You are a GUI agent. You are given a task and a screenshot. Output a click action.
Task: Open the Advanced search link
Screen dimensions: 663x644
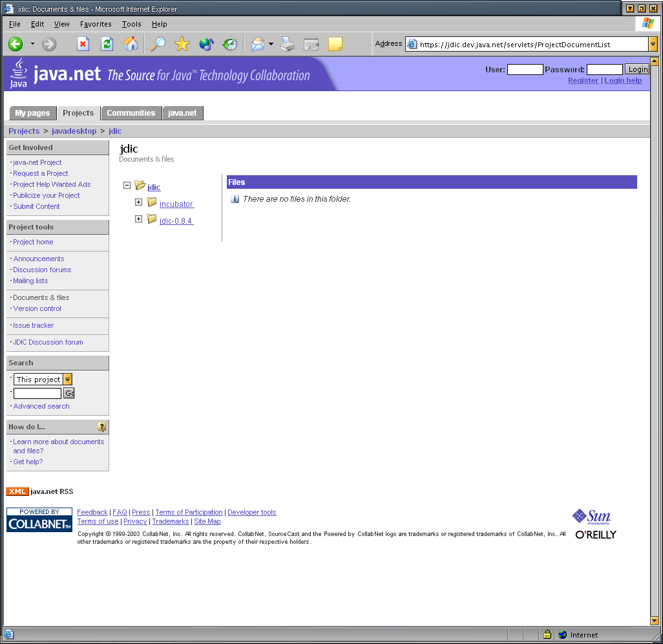tap(41, 406)
